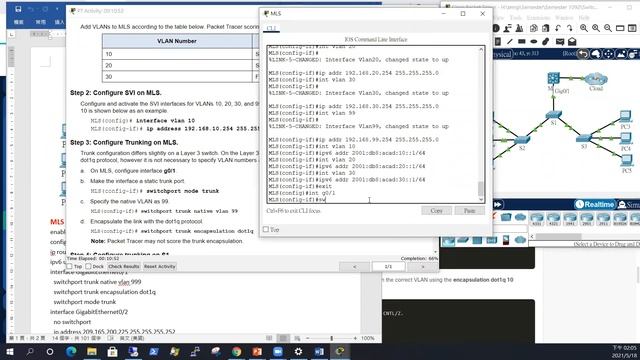Screen dimensions: 640x360
Task: Click the S2 switch on the topology
Action: 522,140
